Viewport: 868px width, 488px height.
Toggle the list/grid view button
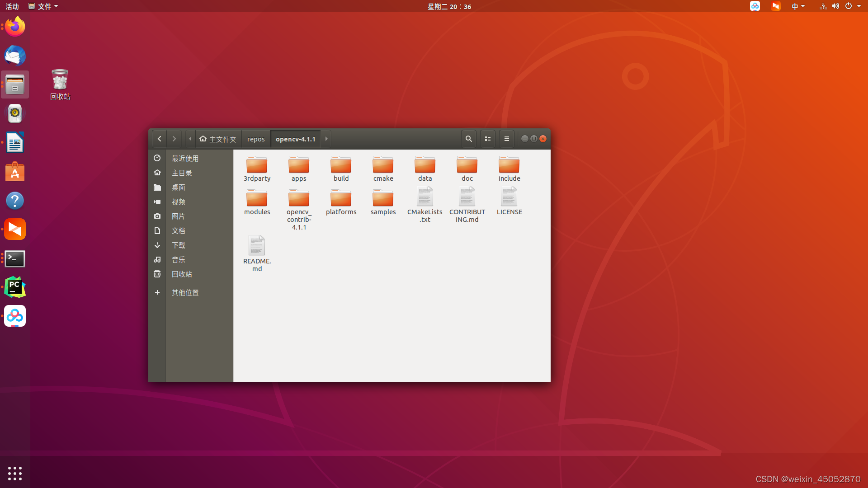click(487, 139)
